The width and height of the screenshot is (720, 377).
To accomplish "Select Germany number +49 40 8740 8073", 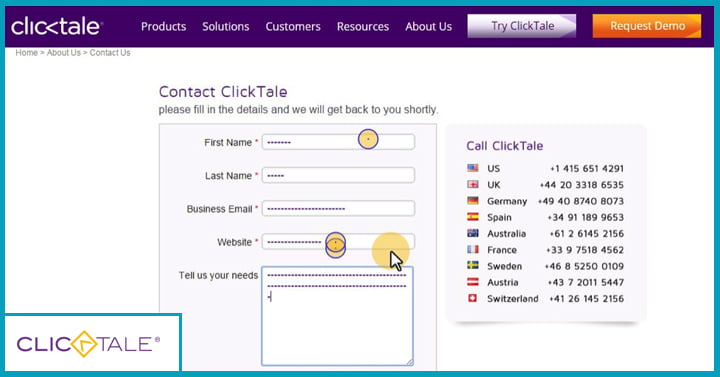I will pyautogui.click(x=580, y=201).
